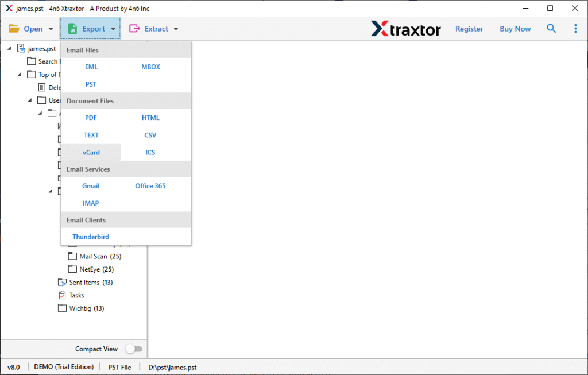Select the vCard export option
588x375 pixels.
91,152
